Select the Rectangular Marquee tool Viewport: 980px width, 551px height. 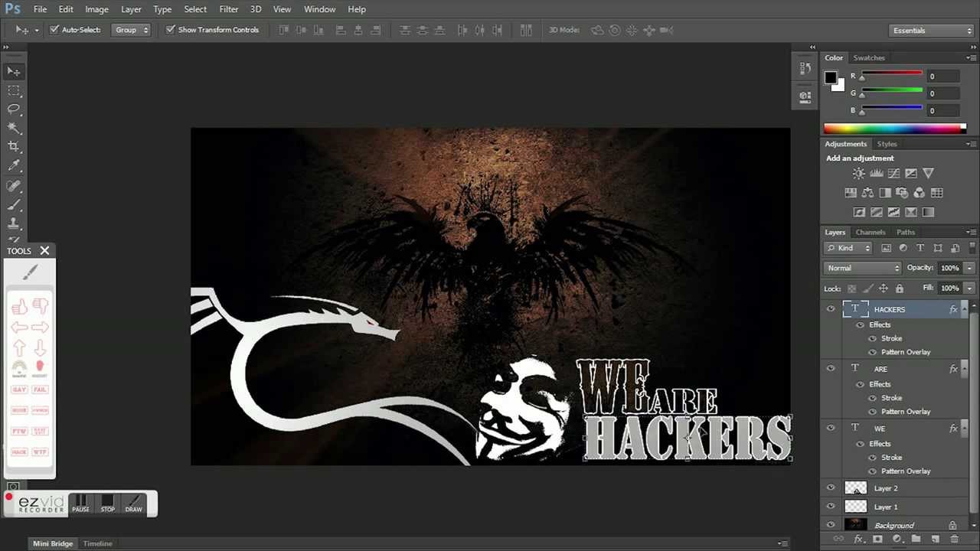(14, 90)
